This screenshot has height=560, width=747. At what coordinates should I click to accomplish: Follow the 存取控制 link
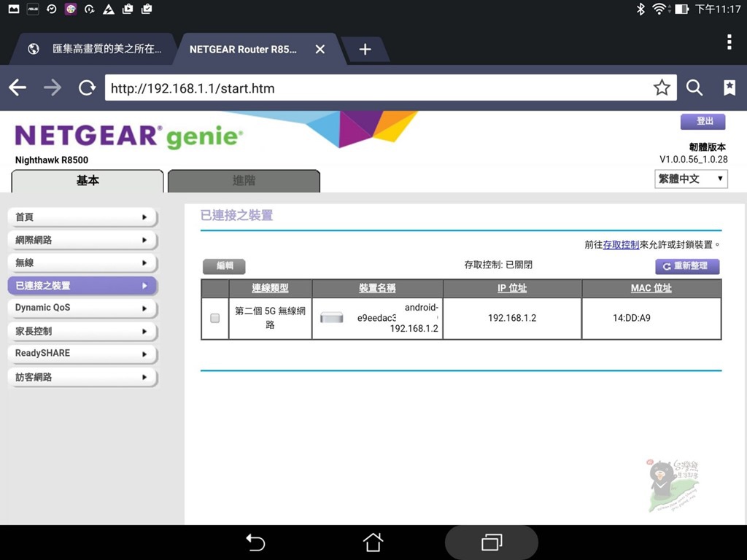tap(621, 245)
